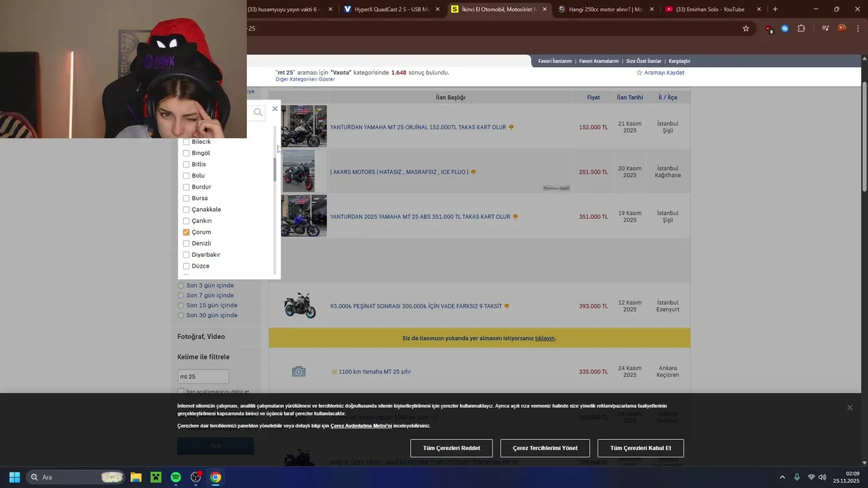
Task: Close the city selection popup
Action: 275,108
